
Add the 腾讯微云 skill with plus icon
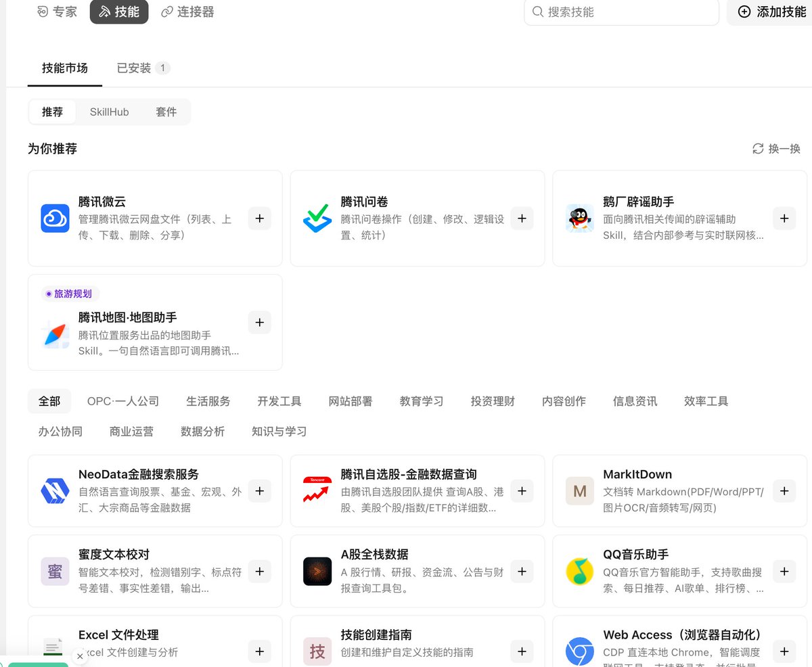click(260, 218)
